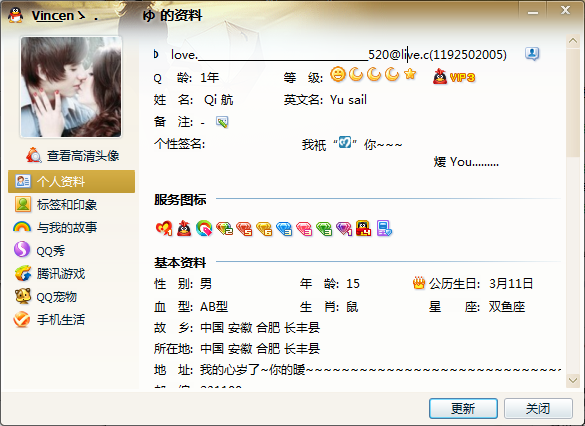Click the birthday value 3月11日
The height and width of the screenshot is (426, 585).
click(x=511, y=284)
